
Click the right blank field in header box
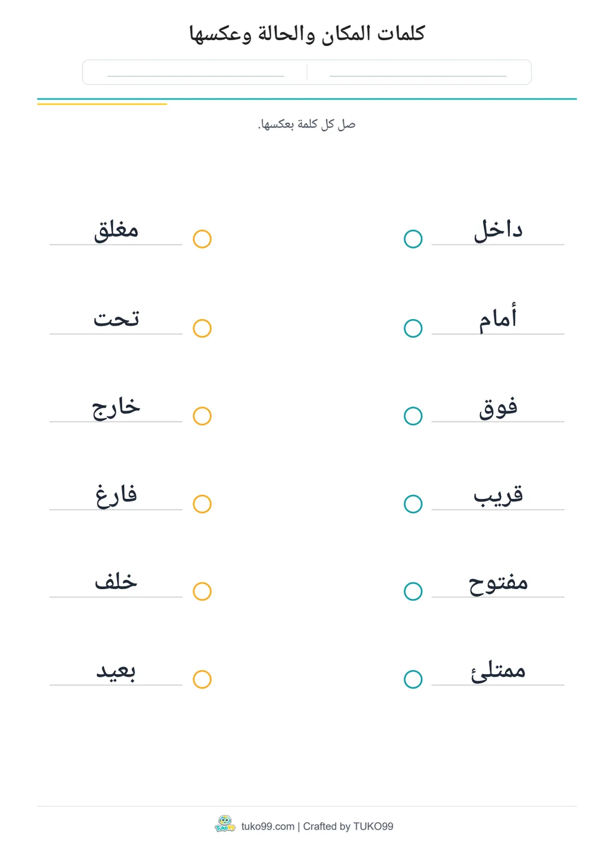click(x=418, y=72)
